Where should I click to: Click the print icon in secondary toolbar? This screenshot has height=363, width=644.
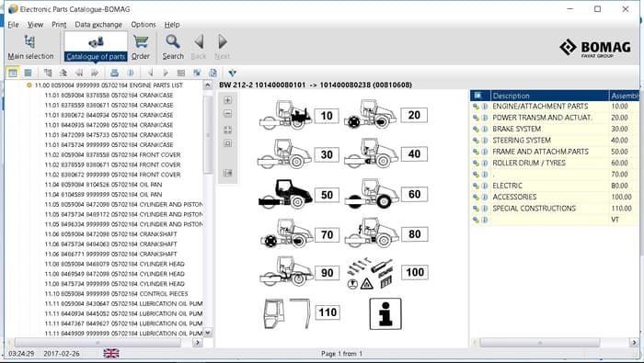pyautogui.click(x=115, y=73)
